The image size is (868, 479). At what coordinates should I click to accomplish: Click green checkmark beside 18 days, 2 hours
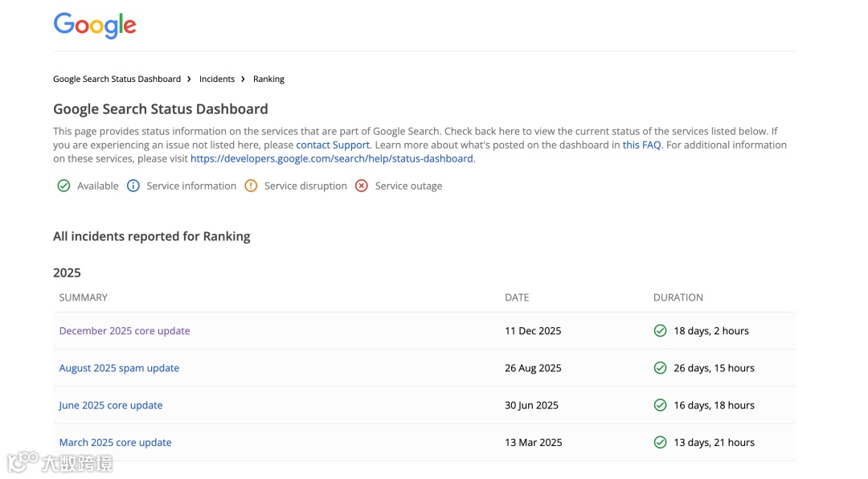click(x=661, y=330)
